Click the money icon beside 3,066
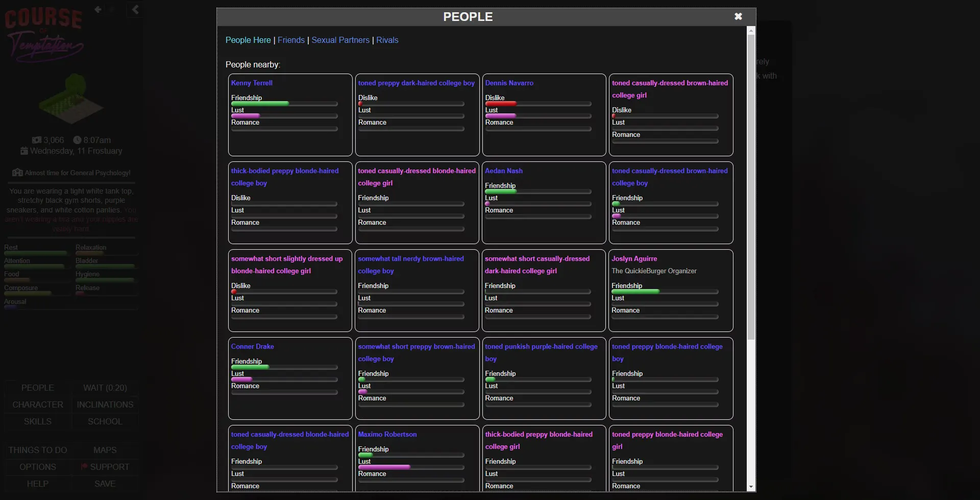Image resolution: width=980 pixels, height=500 pixels. [37, 140]
